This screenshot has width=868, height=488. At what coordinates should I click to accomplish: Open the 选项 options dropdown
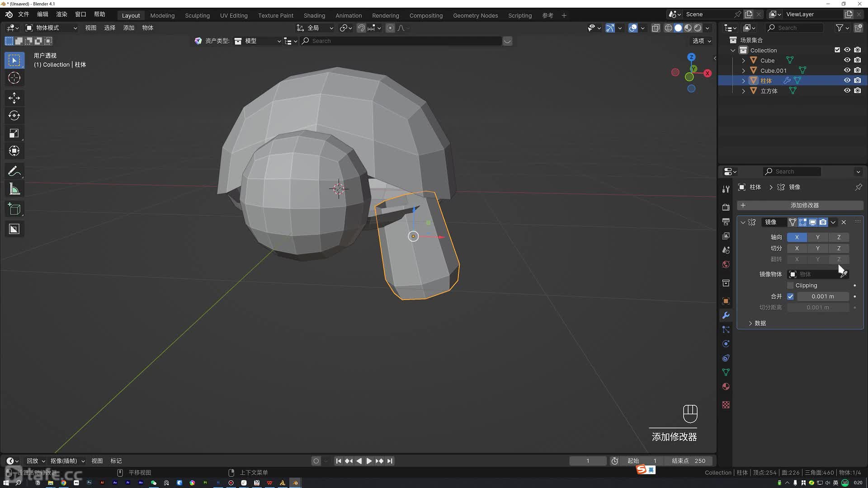(702, 41)
